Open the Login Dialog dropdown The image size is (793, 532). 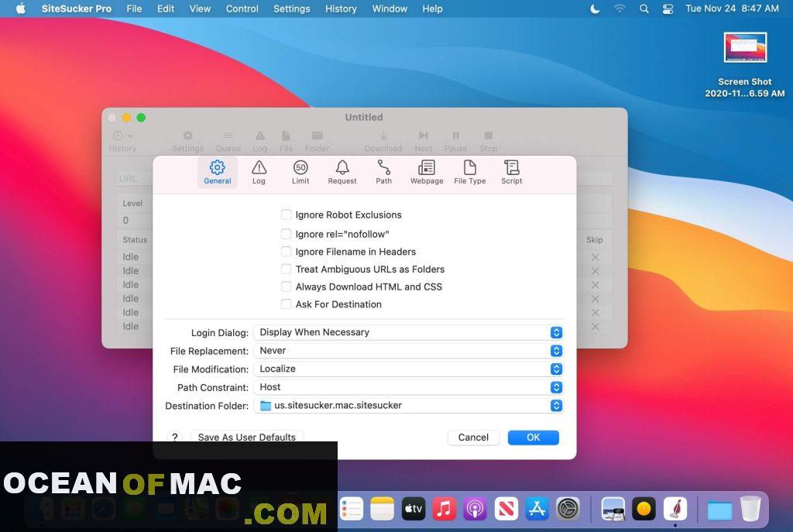pyautogui.click(x=409, y=332)
